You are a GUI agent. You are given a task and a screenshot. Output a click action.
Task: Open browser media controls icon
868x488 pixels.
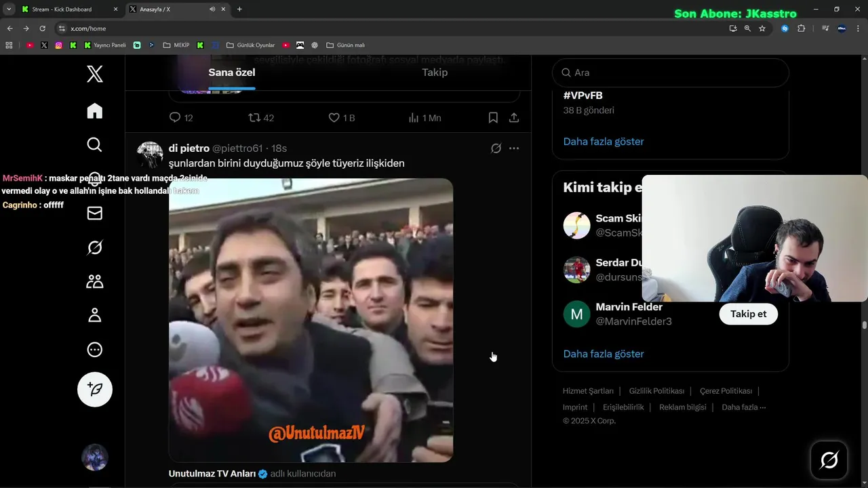click(825, 28)
